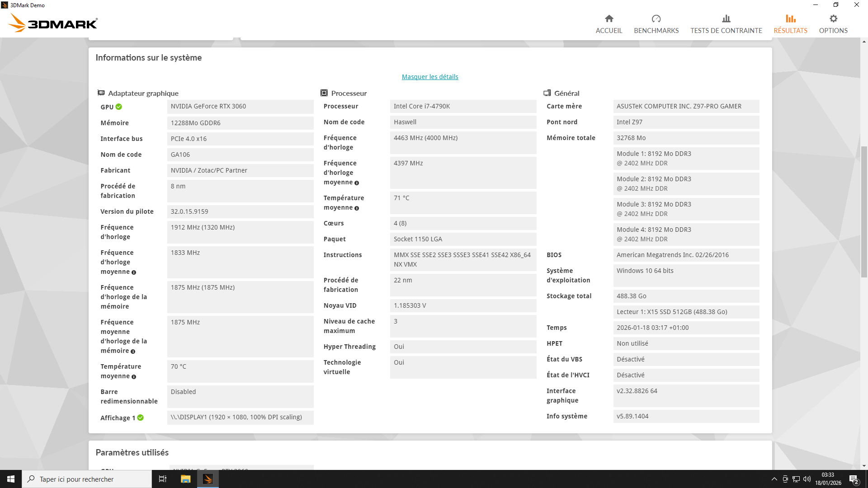
Task: Show hidden system tray icons chevron
Action: [774, 479]
